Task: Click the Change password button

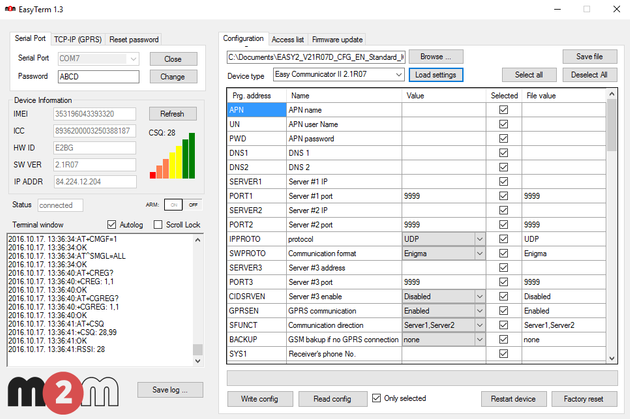Action: tap(173, 76)
